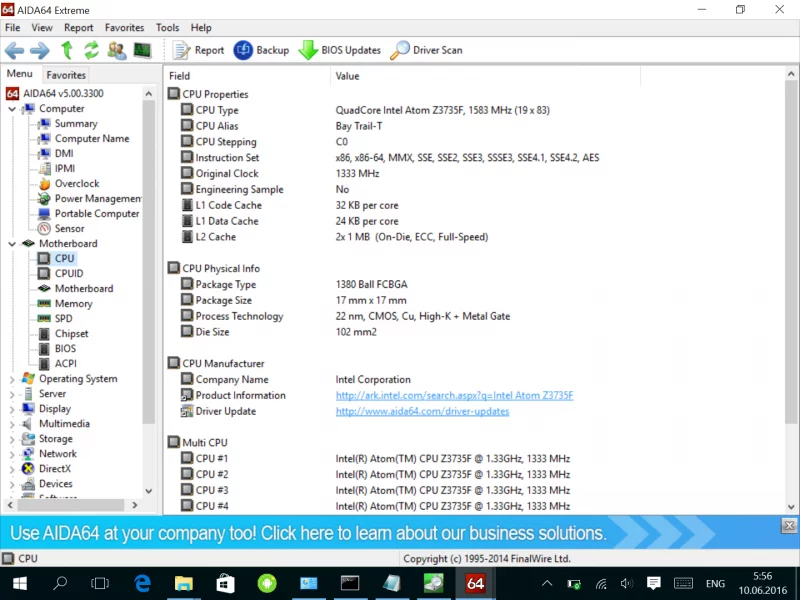Select the Overclock item in the tree

pyautogui.click(x=76, y=184)
